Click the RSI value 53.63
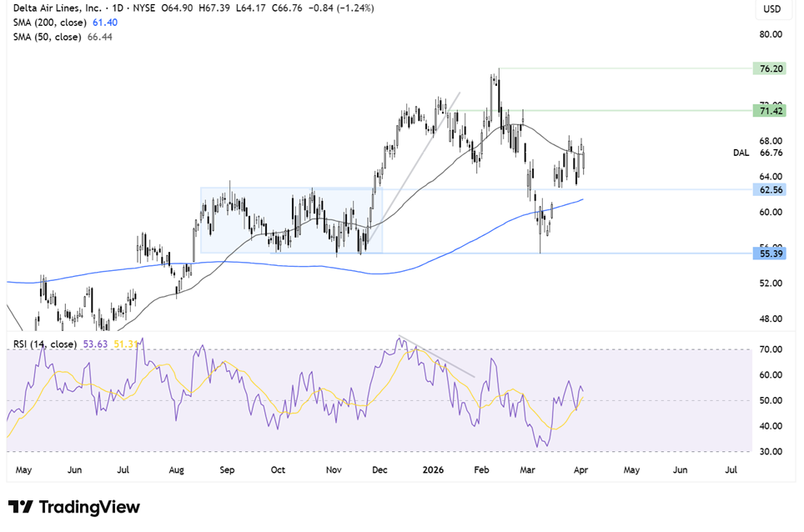Image resolution: width=804 pixels, height=532 pixels. coord(95,344)
